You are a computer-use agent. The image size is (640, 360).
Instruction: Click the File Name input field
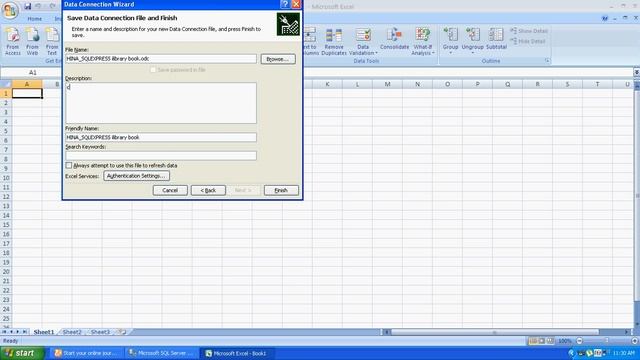tap(161, 59)
